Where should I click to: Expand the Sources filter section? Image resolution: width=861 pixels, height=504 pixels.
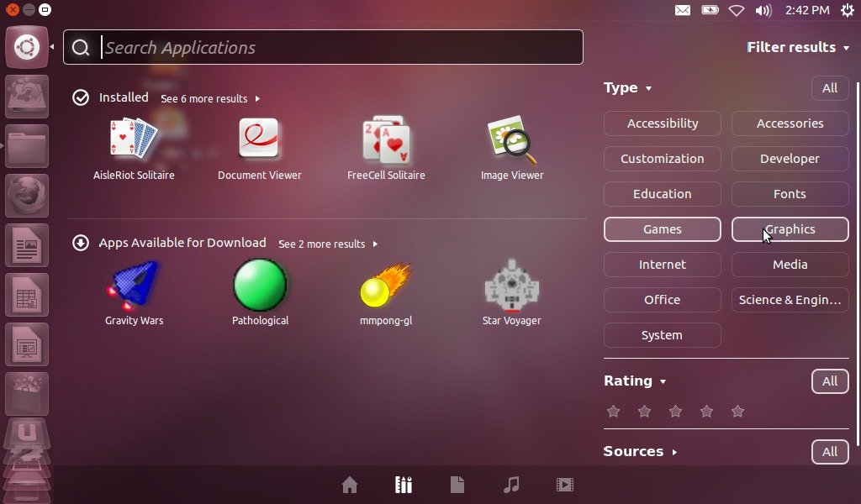click(x=640, y=451)
